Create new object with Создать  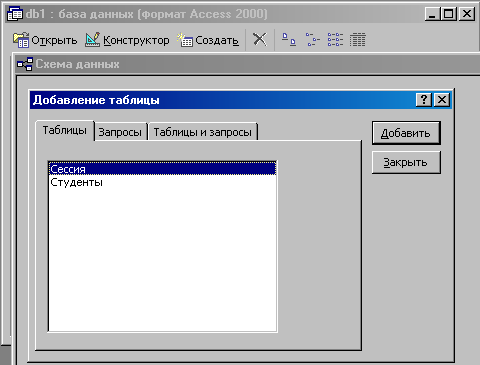[x=208, y=40]
